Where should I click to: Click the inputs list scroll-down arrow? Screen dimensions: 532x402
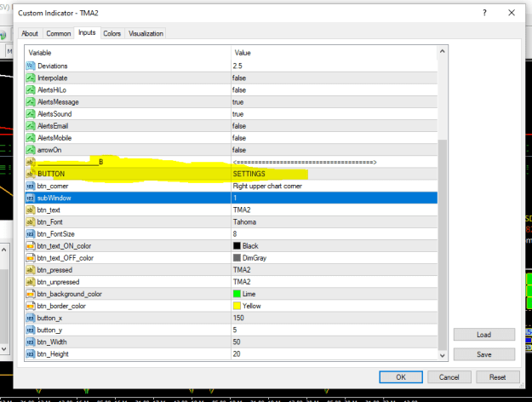tap(442, 355)
